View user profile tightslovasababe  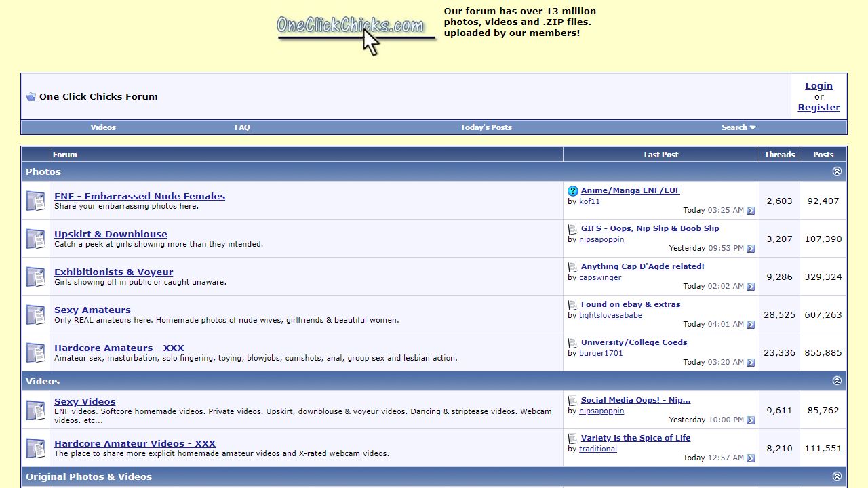(x=610, y=315)
